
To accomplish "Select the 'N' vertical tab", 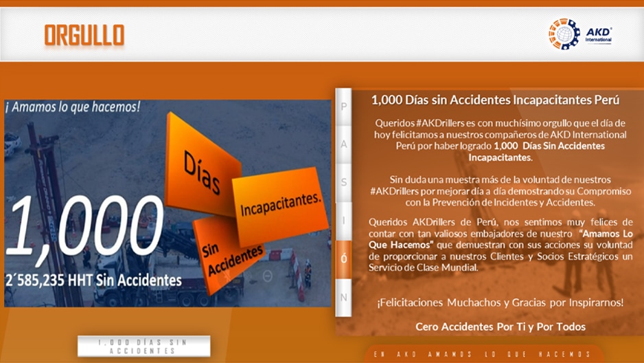I will (x=344, y=297).
